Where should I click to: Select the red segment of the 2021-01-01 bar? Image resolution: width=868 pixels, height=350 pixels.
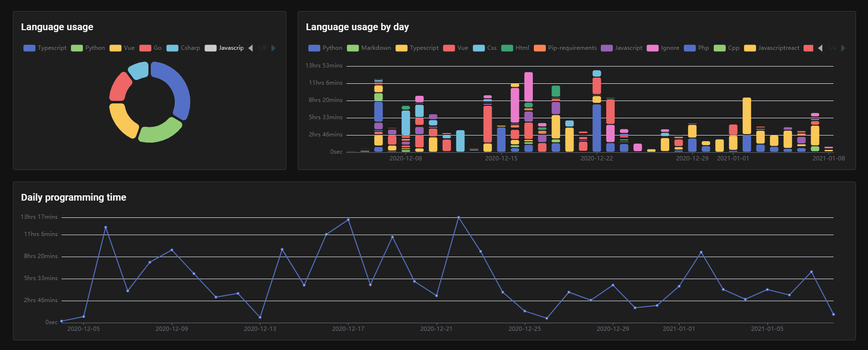733,130
